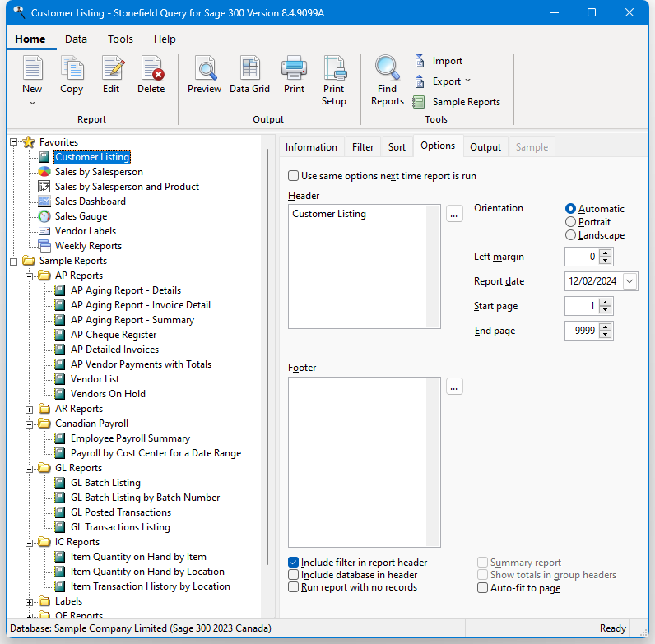Open the Report date dropdown
Viewport: 655px width, 644px height.
pos(630,281)
